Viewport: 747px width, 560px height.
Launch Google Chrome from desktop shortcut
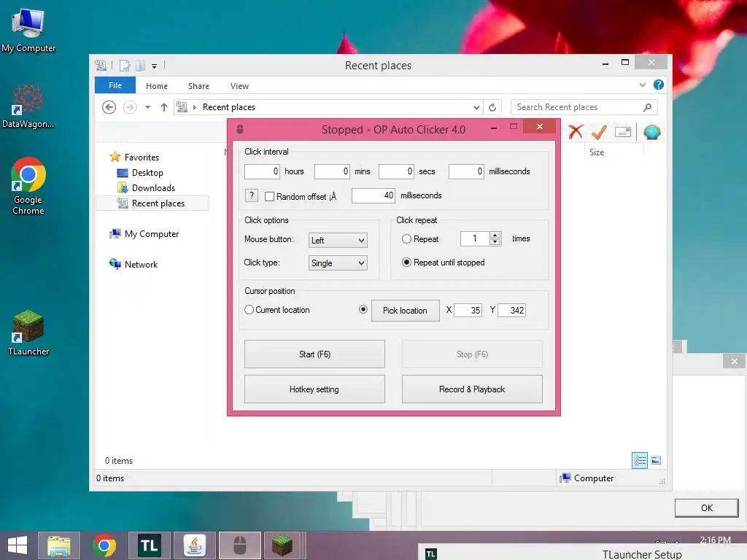tap(28, 186)
